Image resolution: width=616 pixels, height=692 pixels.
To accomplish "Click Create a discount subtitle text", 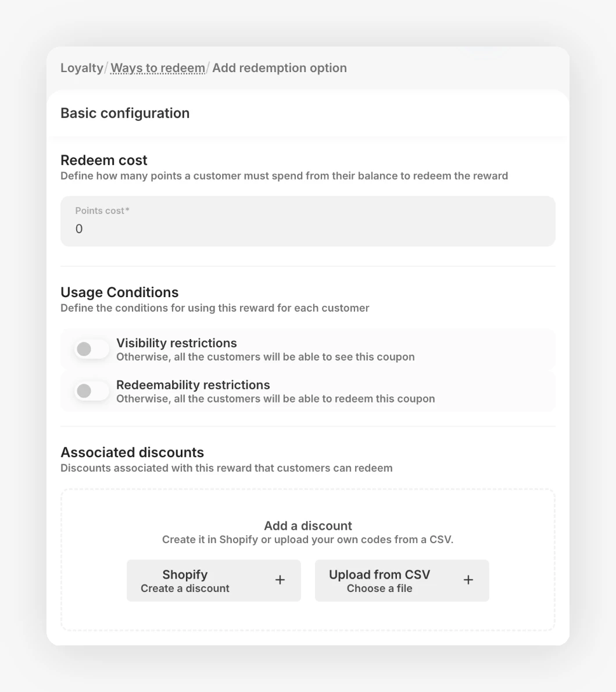I will coord(185,588).
